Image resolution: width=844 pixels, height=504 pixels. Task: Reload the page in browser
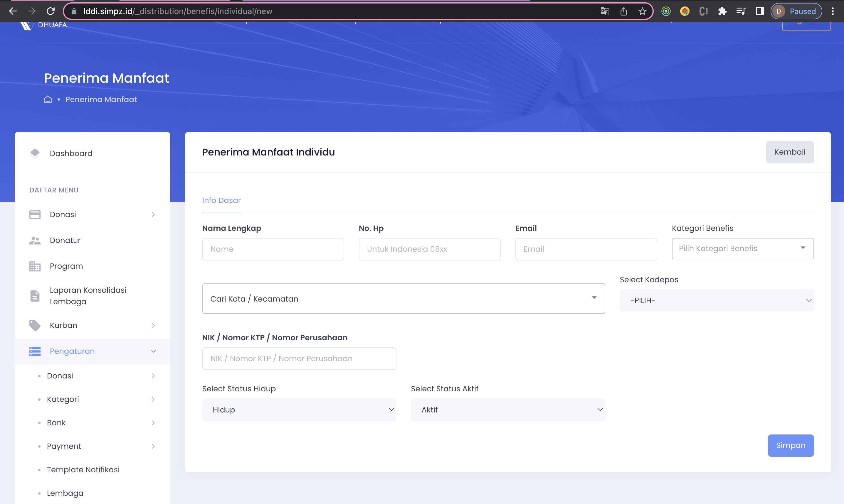tap(51, 11)
